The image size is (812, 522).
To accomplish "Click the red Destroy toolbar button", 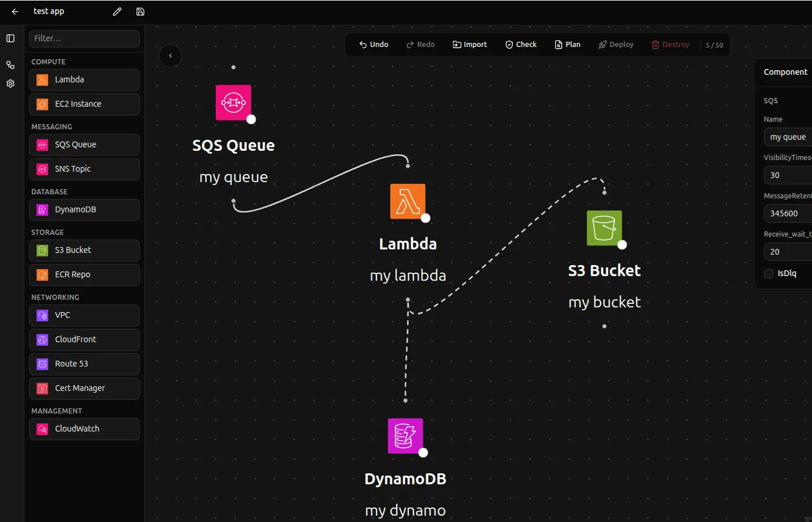I will pyautogui.click(x=670, y=45).
